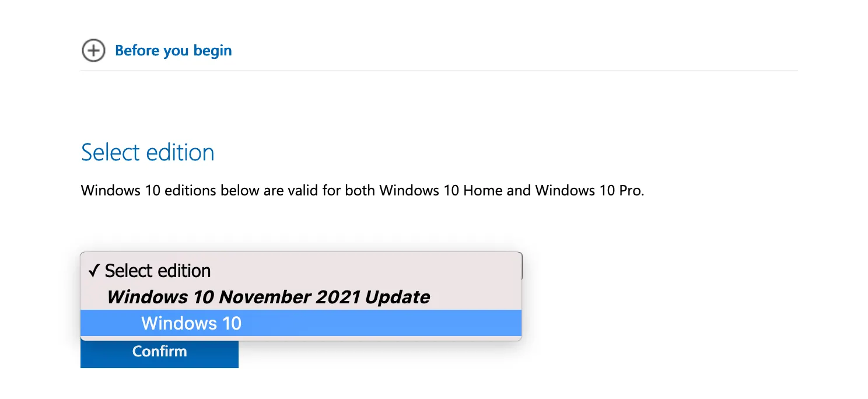868x399 pixels.
Task: Click "Windows 10 editions below" at the sentence start
Action: pyautogui.click(x=149, y=191)
